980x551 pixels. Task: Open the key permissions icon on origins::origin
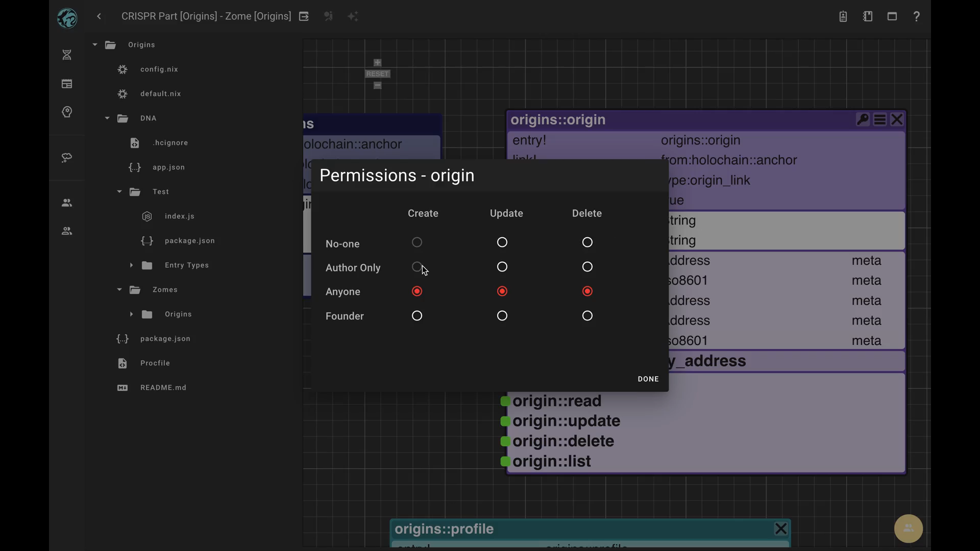tap(863, 119)
